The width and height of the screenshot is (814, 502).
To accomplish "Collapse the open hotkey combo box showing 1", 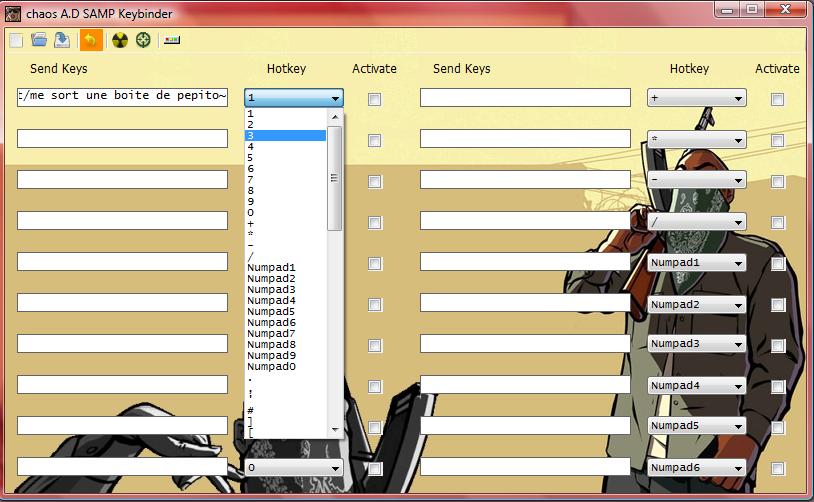I will click(x=294, y=98).
